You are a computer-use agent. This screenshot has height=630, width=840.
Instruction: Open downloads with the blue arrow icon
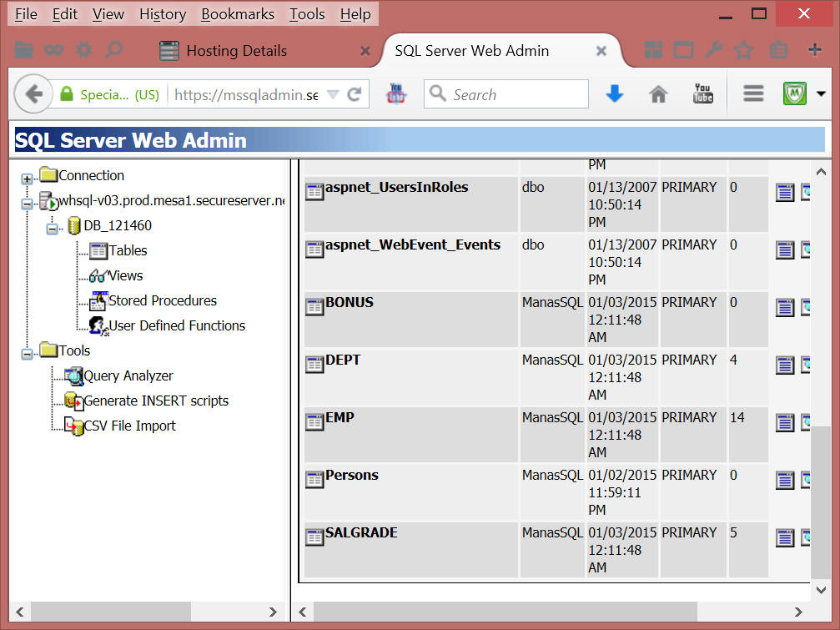[615, 93]
